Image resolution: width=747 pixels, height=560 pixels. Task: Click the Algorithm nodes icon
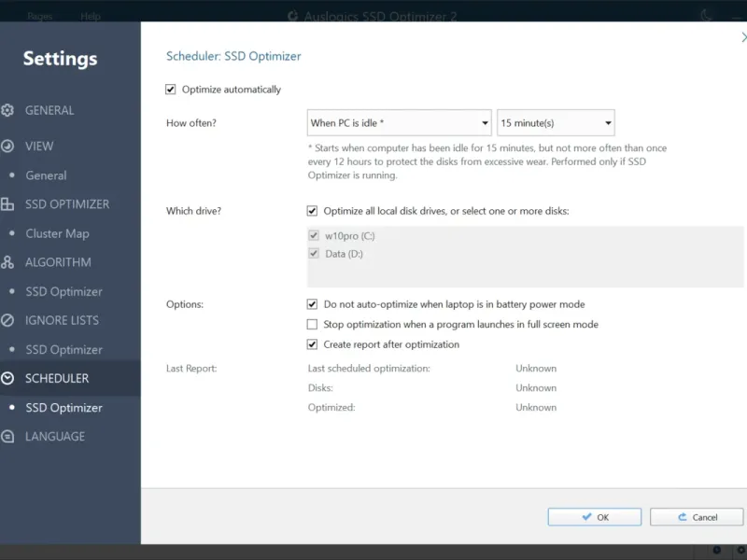[7, 262]
